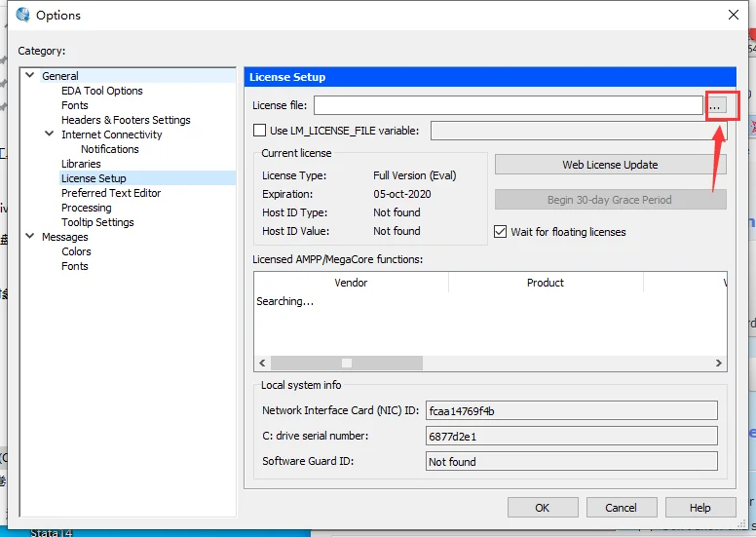Click the '05-oct-2020' expiration value

coord(402,194)
